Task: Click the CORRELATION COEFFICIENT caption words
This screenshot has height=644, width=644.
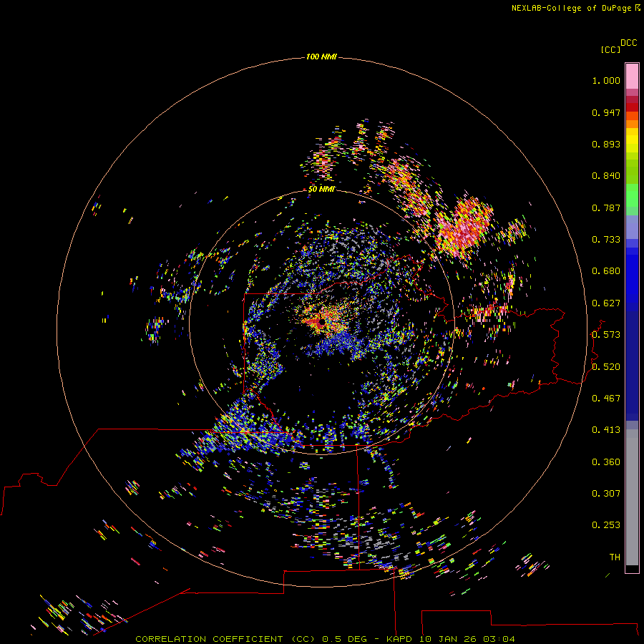Action: (x=209, y=639)
